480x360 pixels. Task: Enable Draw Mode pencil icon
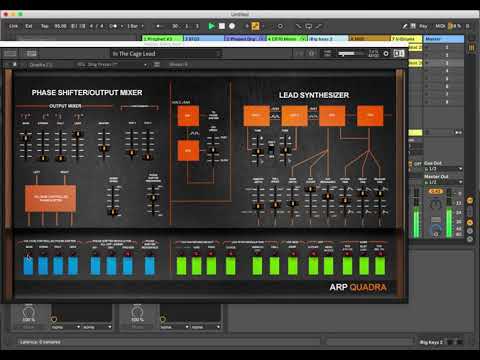pos(405,26)
